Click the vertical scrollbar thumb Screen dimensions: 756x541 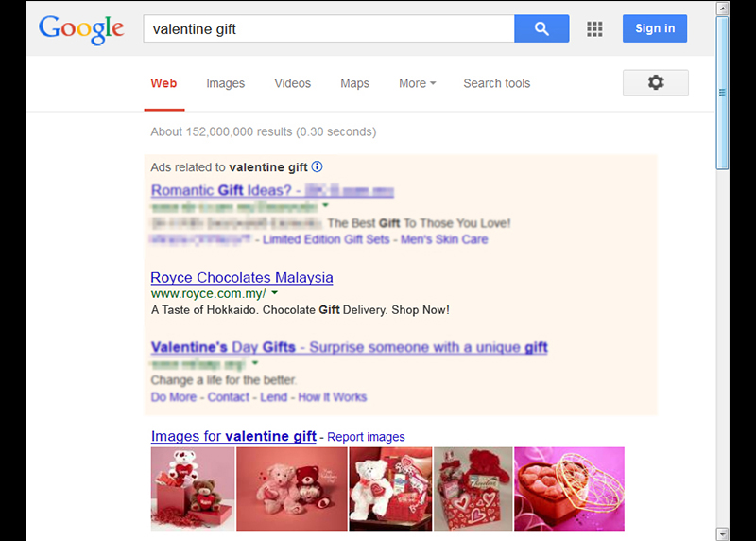[x=722, y=93]
